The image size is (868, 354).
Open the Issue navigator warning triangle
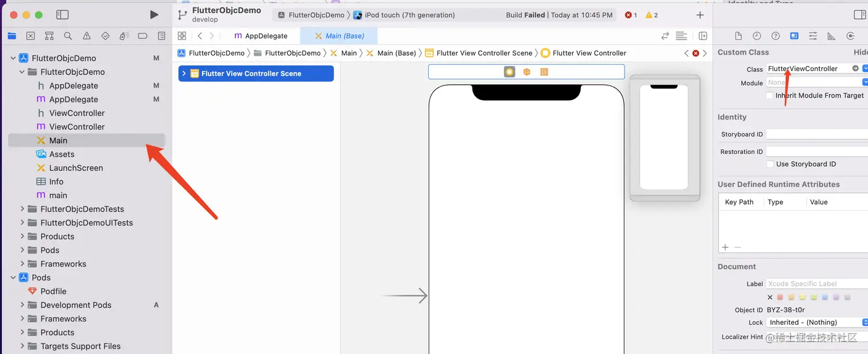pyautogui.click(x=87, y=36)
